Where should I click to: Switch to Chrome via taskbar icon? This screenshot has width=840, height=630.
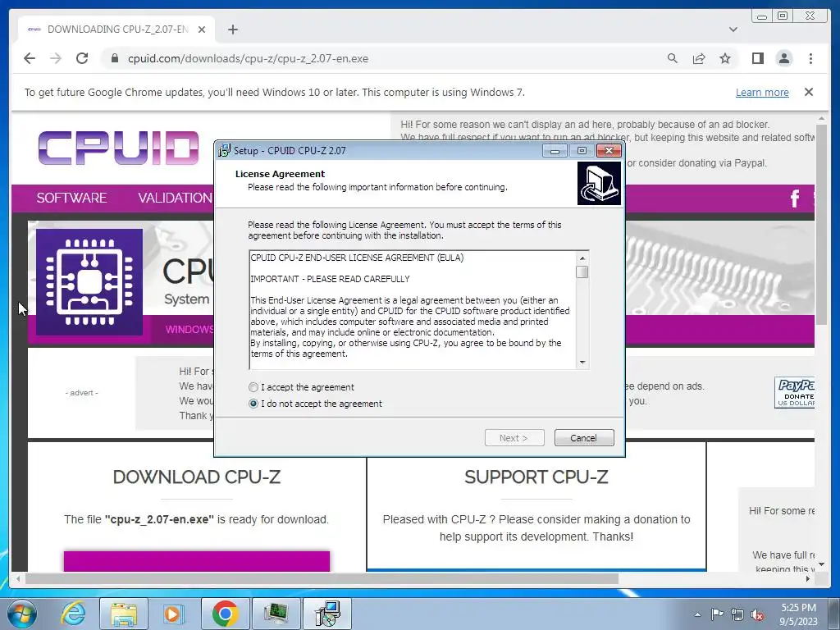tap(225, 614)
